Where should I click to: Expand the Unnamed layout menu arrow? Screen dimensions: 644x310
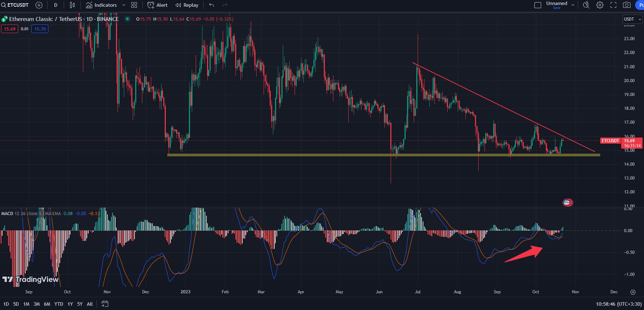click(x=572, y=5)
